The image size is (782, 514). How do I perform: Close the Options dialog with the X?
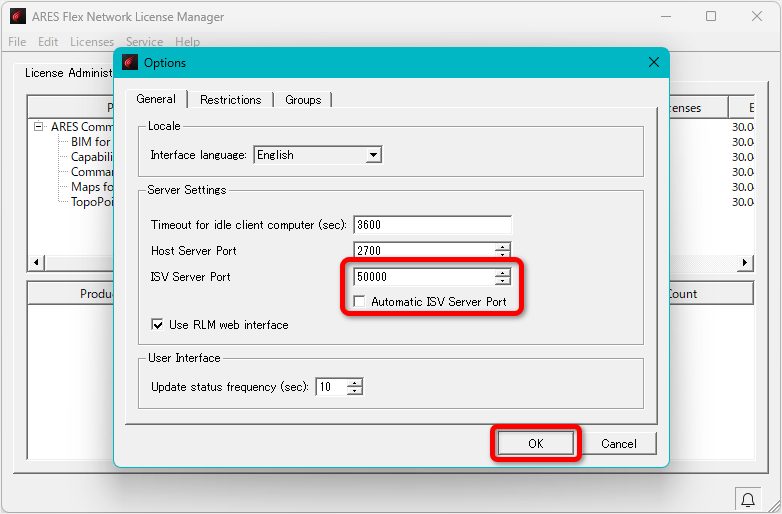pos(653,62)
